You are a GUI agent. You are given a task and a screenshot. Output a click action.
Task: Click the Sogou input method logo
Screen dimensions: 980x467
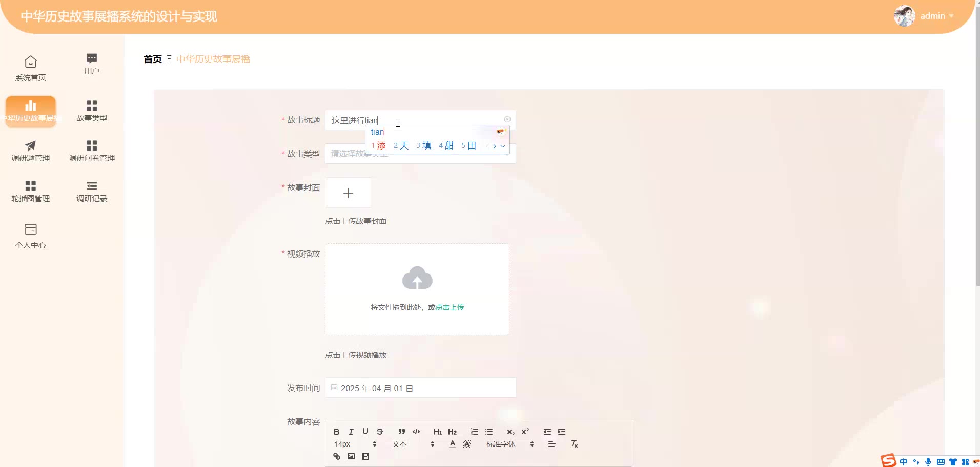point(888,460)
